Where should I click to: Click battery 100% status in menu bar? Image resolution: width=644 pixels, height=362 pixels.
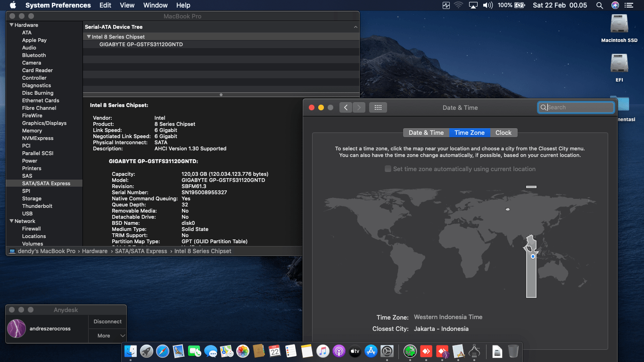tap(511, 5)
